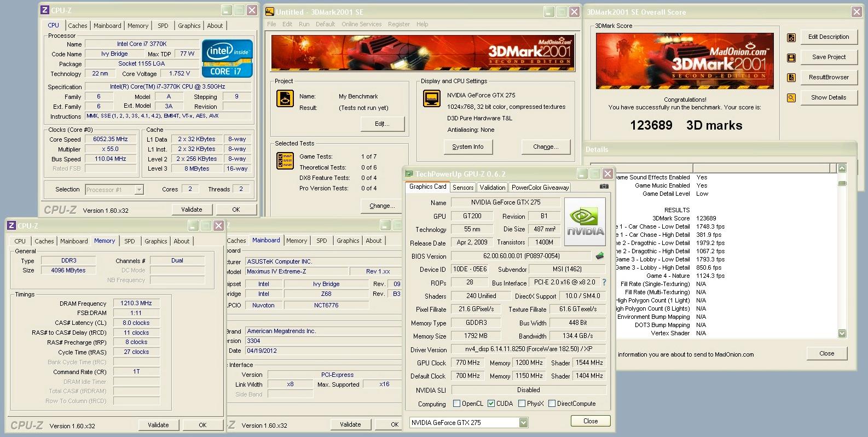Click OK in the CPU-Z Memory window
This screenshot has height=437, width=868.
[202, 425]
